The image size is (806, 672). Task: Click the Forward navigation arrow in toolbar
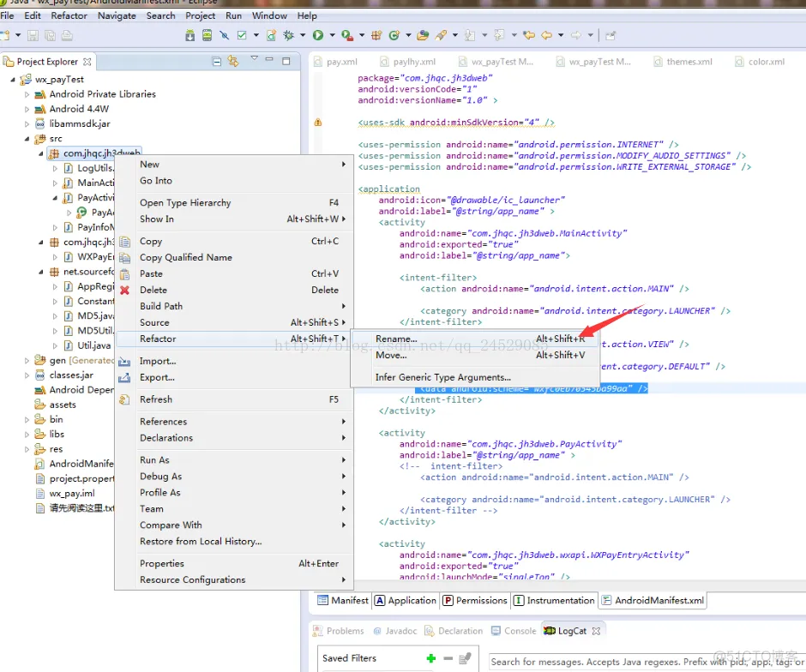click(575, 35)
